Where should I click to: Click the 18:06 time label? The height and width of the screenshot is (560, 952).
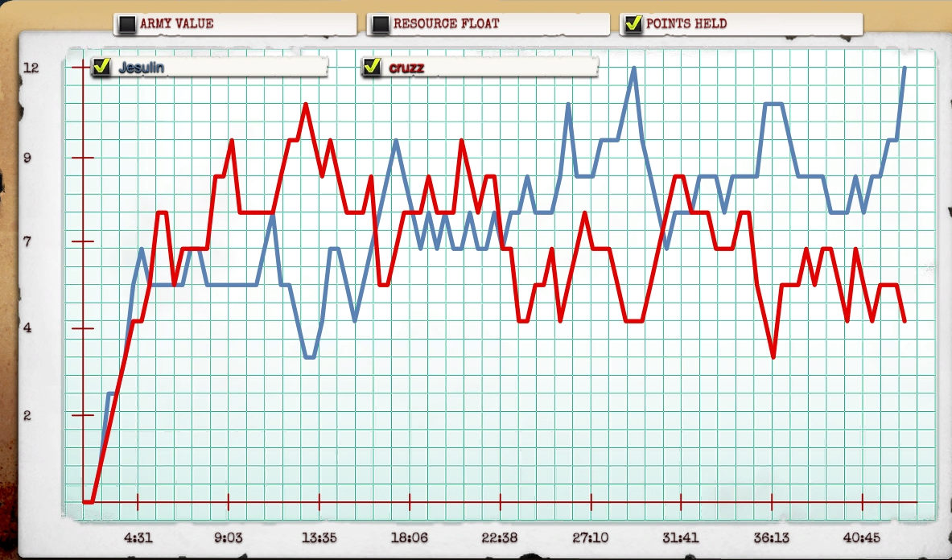pos(410,537)
